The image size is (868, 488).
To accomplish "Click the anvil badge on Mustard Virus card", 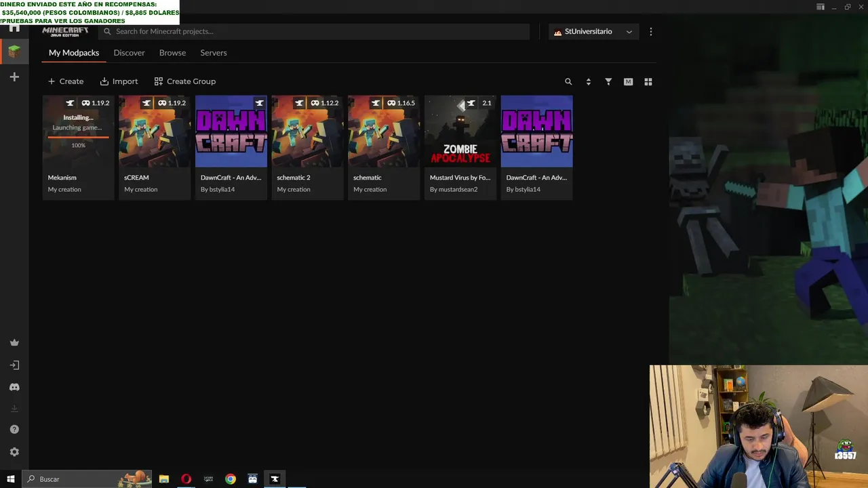I will click(471, 103).
